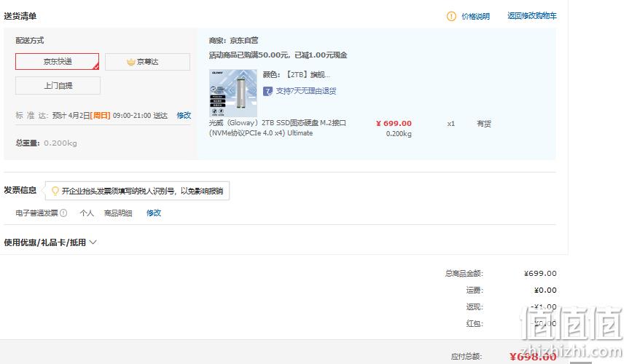Click the crown icon on 京尊达
The width and height of the screenshot is (629, 364).
130,62
